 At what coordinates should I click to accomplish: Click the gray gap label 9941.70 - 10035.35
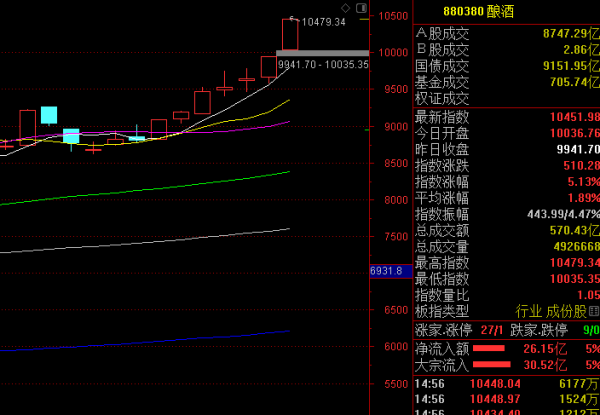[x=323, y=64]
